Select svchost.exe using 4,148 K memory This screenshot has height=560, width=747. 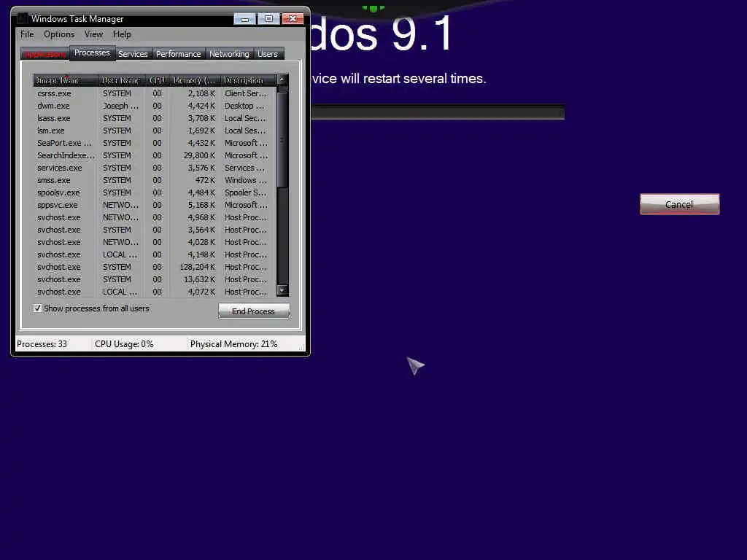155,254
